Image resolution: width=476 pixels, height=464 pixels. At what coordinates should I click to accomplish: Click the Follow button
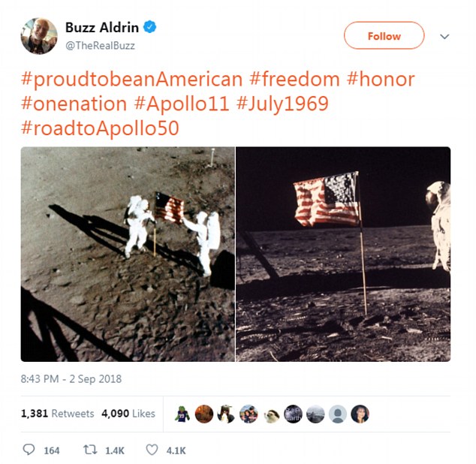coord(384,35)
